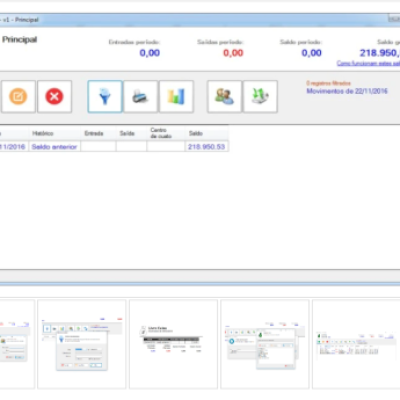Image resolution: width=400 pixels, height=400 pixels.
Task: Click the printer icon to print
Action: click(140, 97)
